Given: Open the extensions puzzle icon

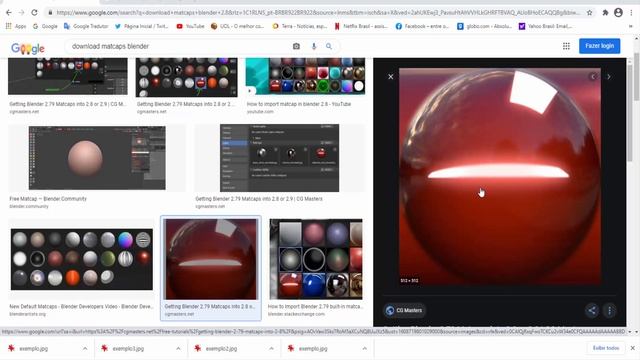Looking at the screenshot, I should [x=605, y=13].
